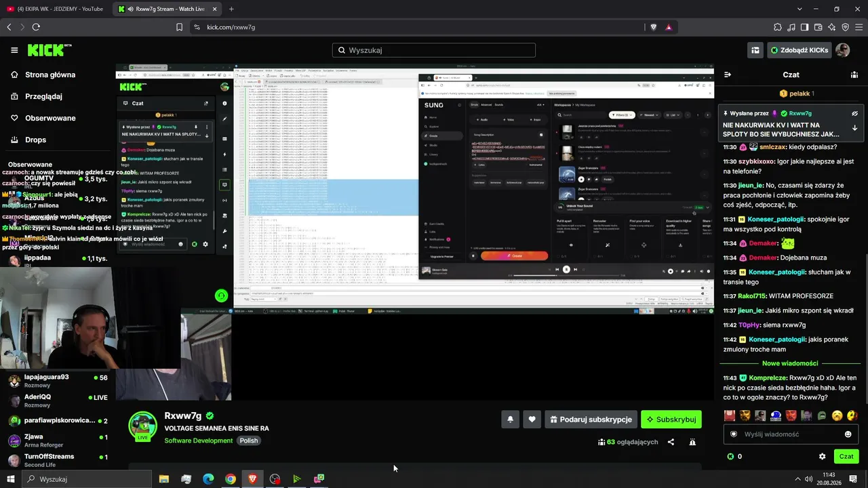Open lapajaguara93 channel in the sidebar
This screenshot has height=488, width=868.
58,381
